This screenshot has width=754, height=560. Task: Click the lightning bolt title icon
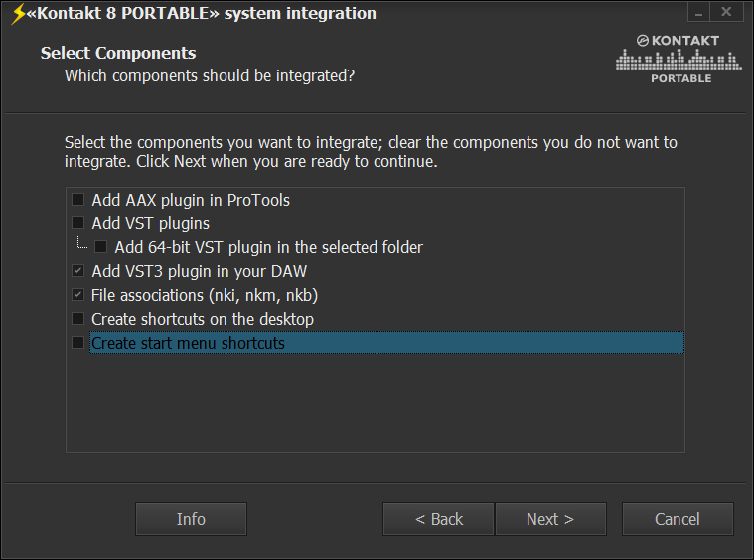click(x=18, y=14)
